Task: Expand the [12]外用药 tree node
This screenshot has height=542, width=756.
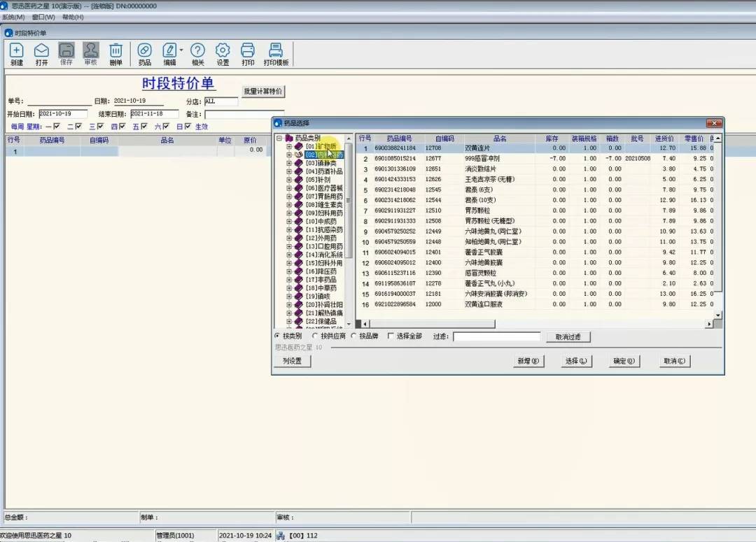Action: point(289,238)
